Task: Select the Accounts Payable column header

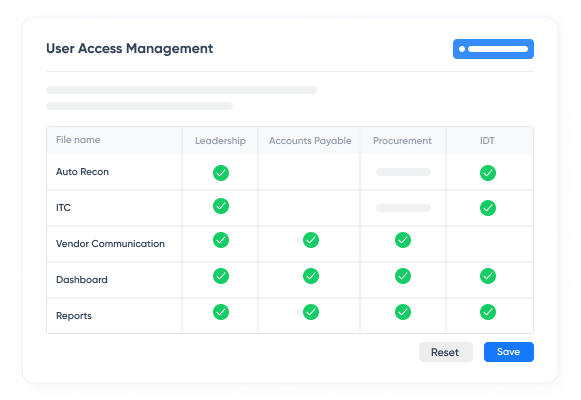Action: (310, 141)
